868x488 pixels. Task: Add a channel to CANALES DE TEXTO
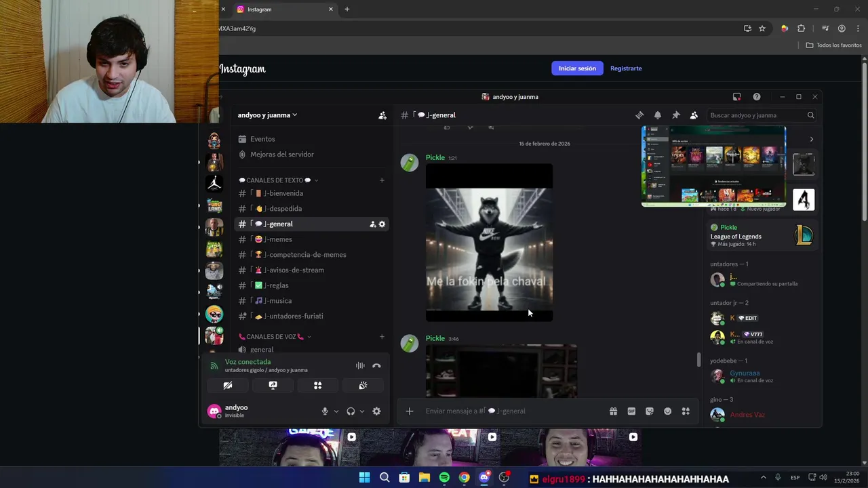pyautogui.click(x=382, y=180)
